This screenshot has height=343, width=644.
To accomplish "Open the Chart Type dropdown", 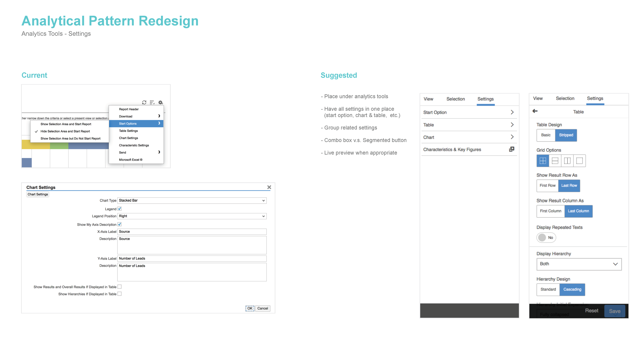I will coord(192,200).
